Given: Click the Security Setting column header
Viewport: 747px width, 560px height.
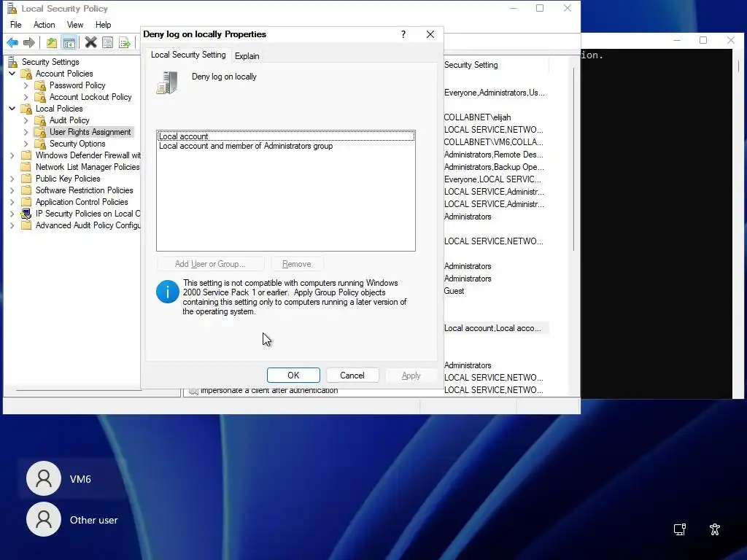Looking at the screenshot, I should click(495, 65).
